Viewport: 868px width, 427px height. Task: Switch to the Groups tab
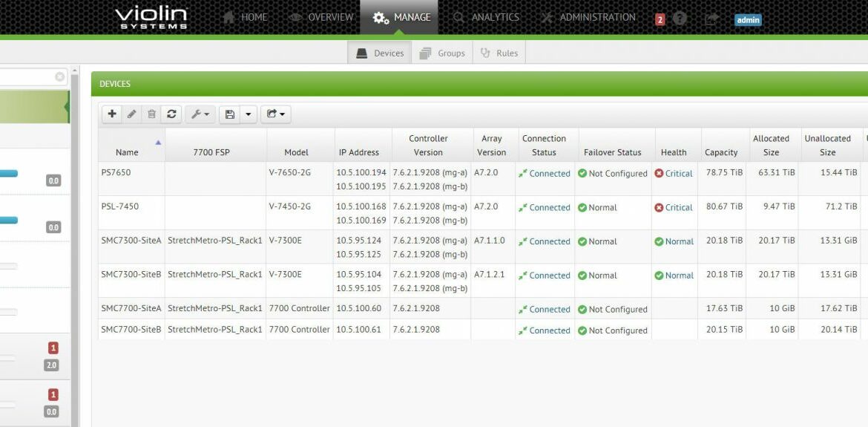(441, 53)
